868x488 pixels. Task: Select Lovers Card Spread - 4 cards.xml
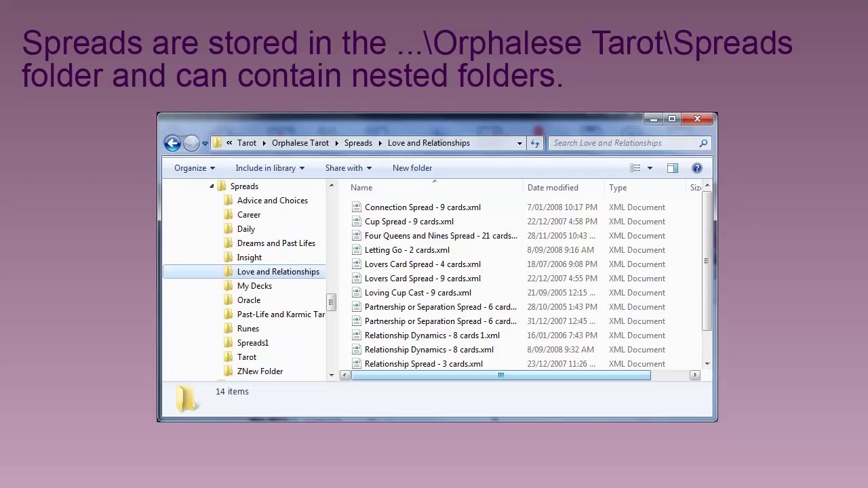pos(422,264)
